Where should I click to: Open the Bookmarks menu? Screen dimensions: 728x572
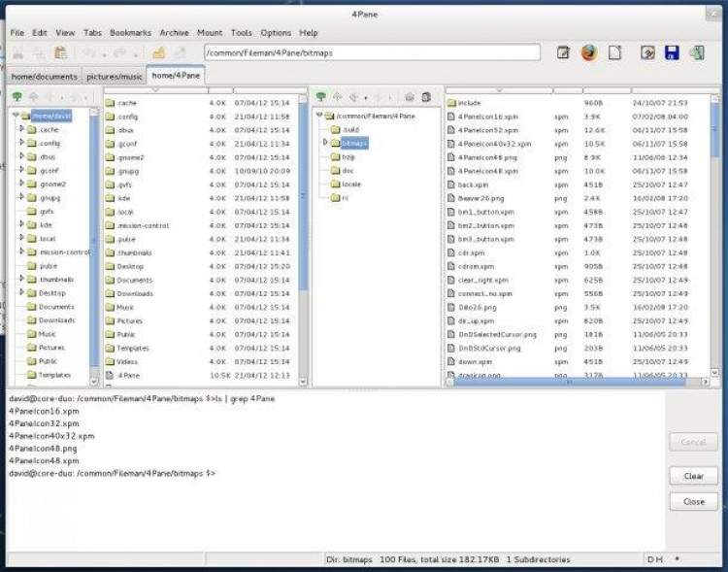click(x=130, y=32)
